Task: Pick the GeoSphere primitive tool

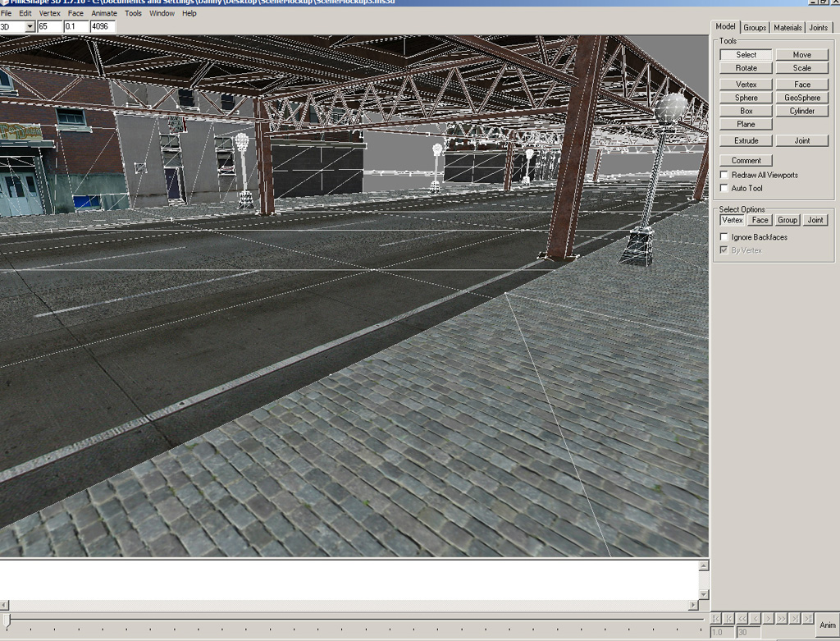Action: (x=802, y=98)
